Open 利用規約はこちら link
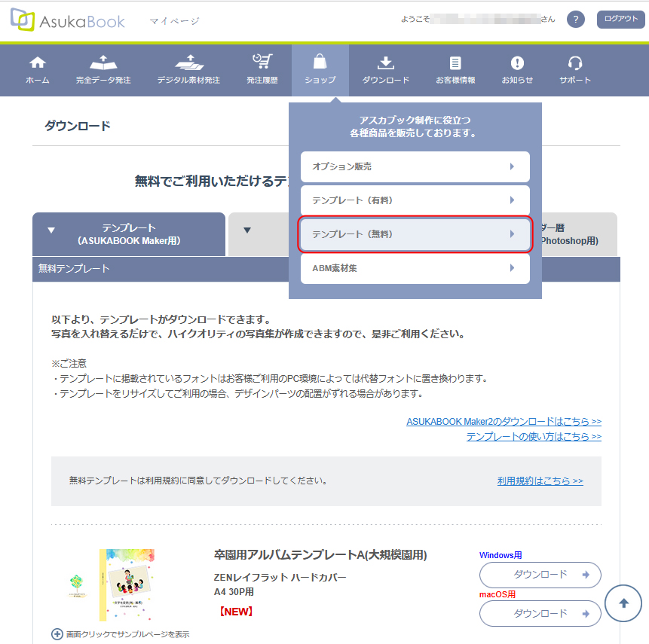 [540, 481]
